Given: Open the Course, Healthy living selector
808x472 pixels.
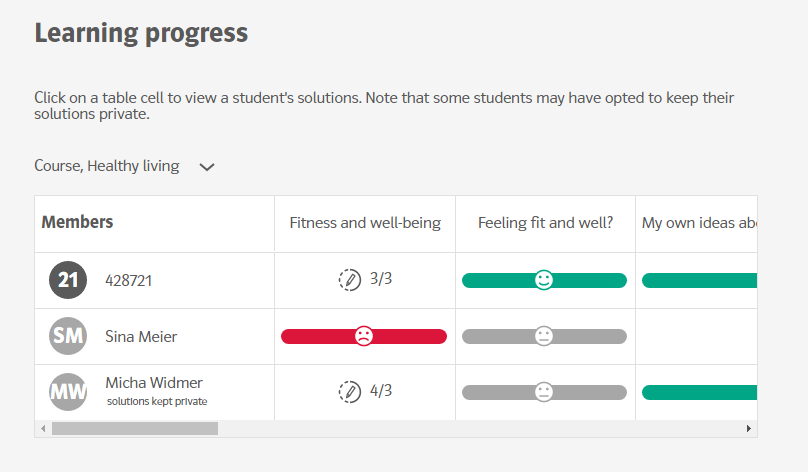Looking at the screenshot, I should 107,166.
